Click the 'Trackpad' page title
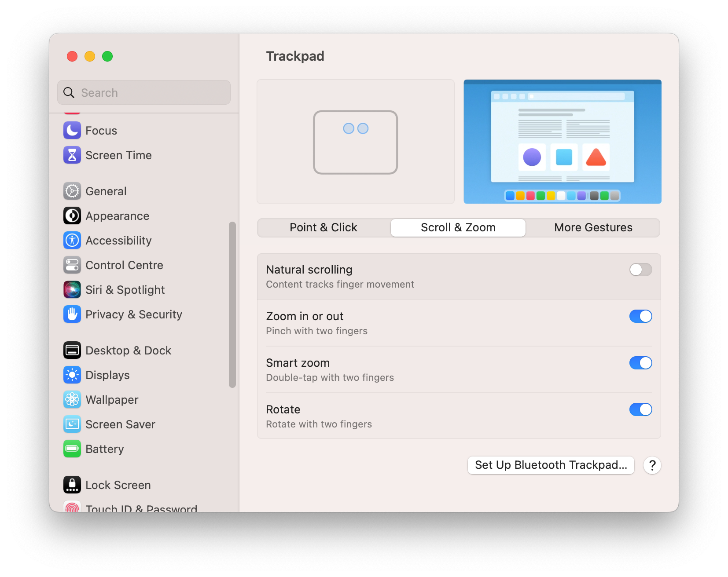 (x=295, y=56)
